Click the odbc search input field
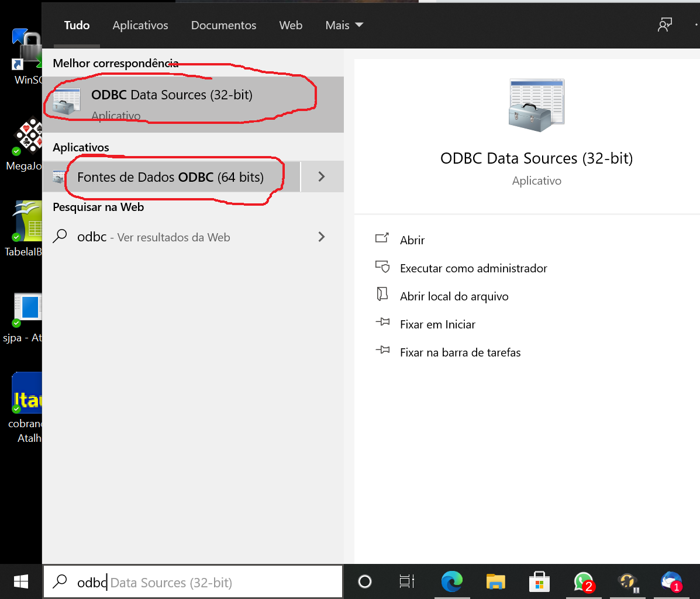 coord(193,582)
